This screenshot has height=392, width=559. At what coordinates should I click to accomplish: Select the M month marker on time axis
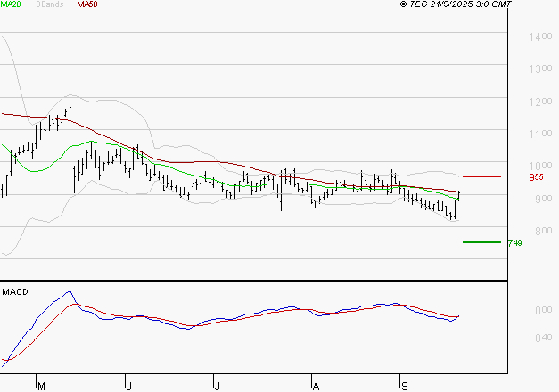[x=40, y=386]
